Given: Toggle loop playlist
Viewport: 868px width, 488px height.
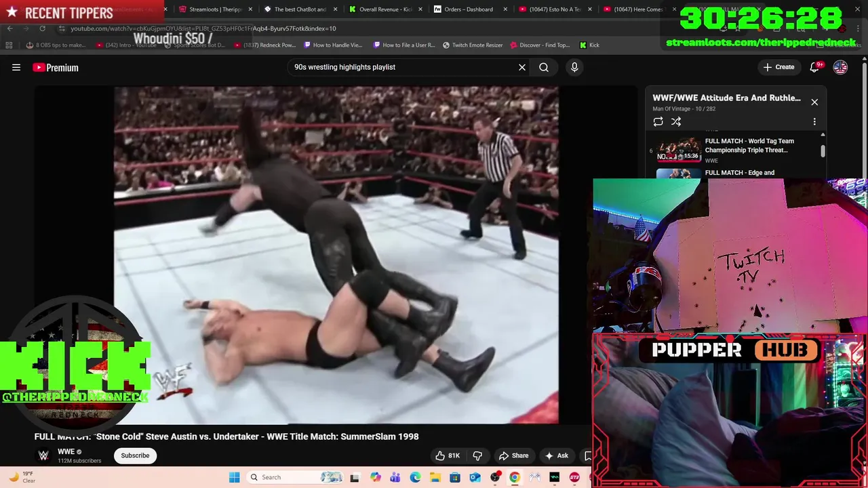Looking at the screenshot, I should click(x=658, y=121).
